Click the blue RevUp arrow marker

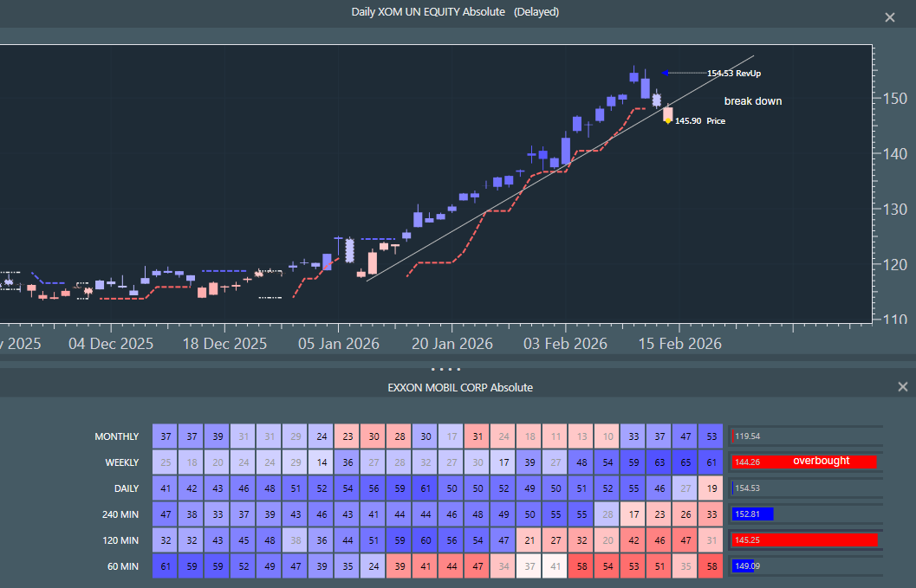[665, 73]
